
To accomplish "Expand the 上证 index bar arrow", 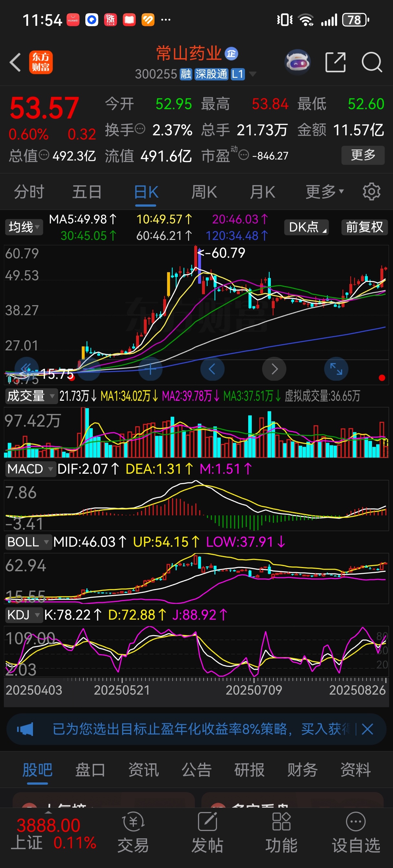I will pyautogui.click(x=48, y=812).
